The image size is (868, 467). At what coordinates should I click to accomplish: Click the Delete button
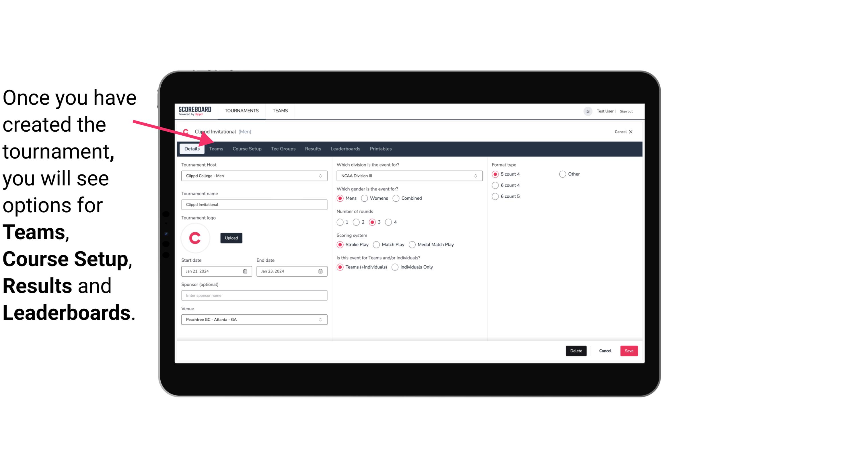pos(575,351)
